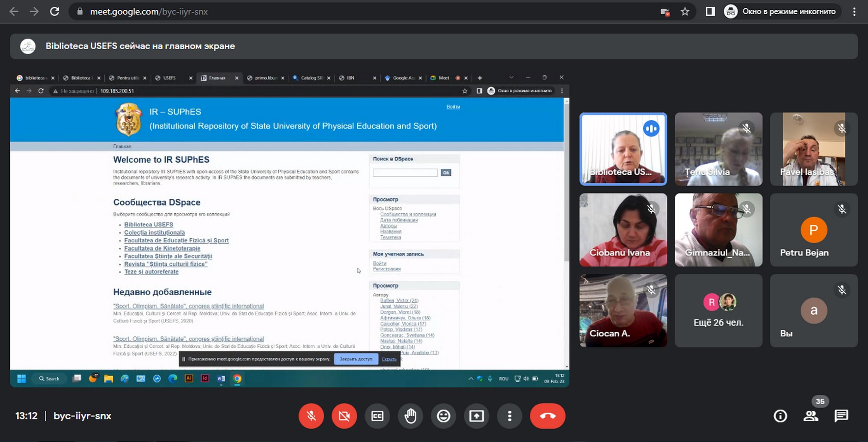
Task: Open emoji reactions button
Action: coord(444,416)
